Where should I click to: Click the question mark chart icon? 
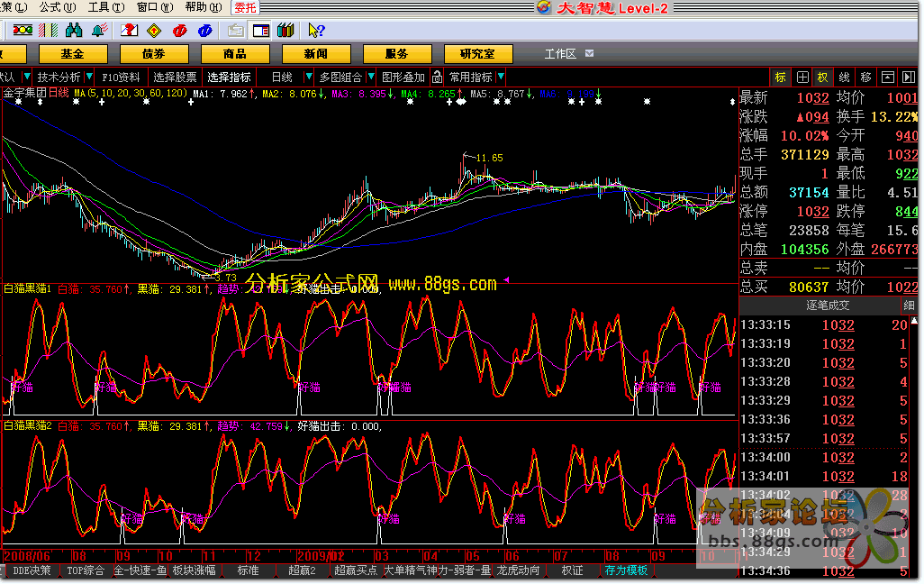[129, 30]
